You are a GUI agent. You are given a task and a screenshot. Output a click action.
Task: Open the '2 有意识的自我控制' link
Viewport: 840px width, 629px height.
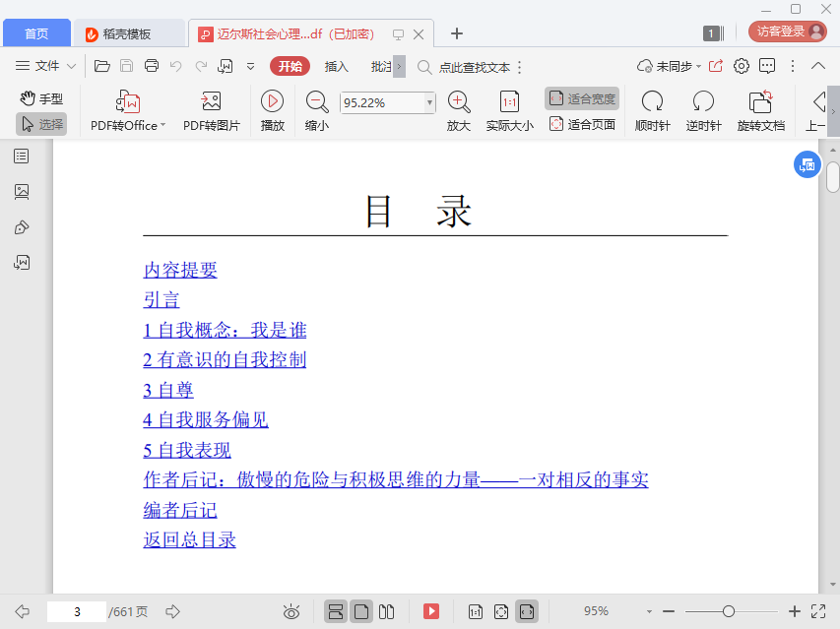225,360
